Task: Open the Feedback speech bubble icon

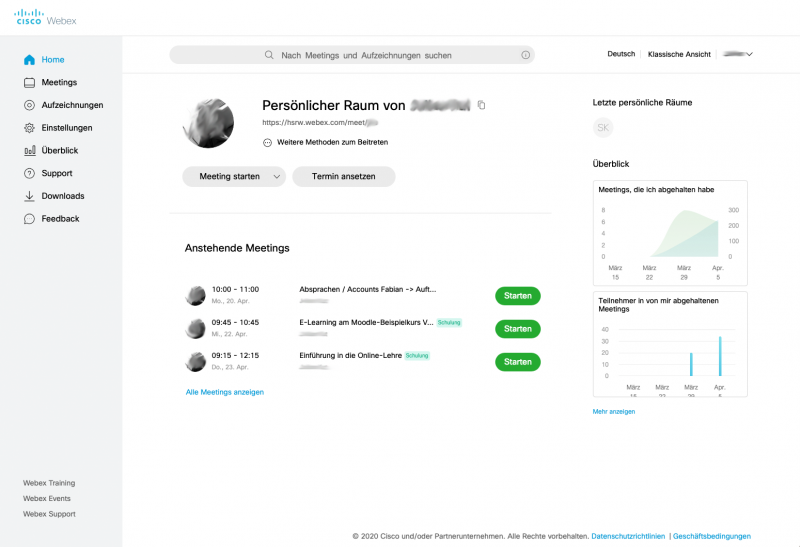Action: click(29, 219)
